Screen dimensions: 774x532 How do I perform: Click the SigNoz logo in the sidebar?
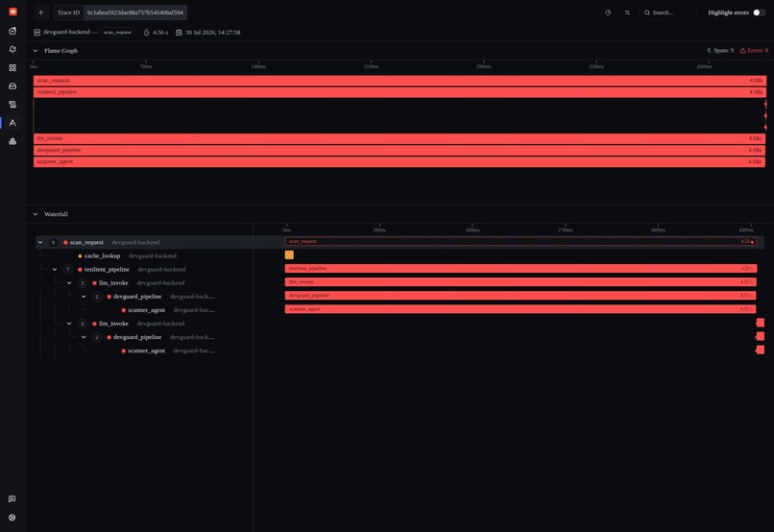pos(12,12)
